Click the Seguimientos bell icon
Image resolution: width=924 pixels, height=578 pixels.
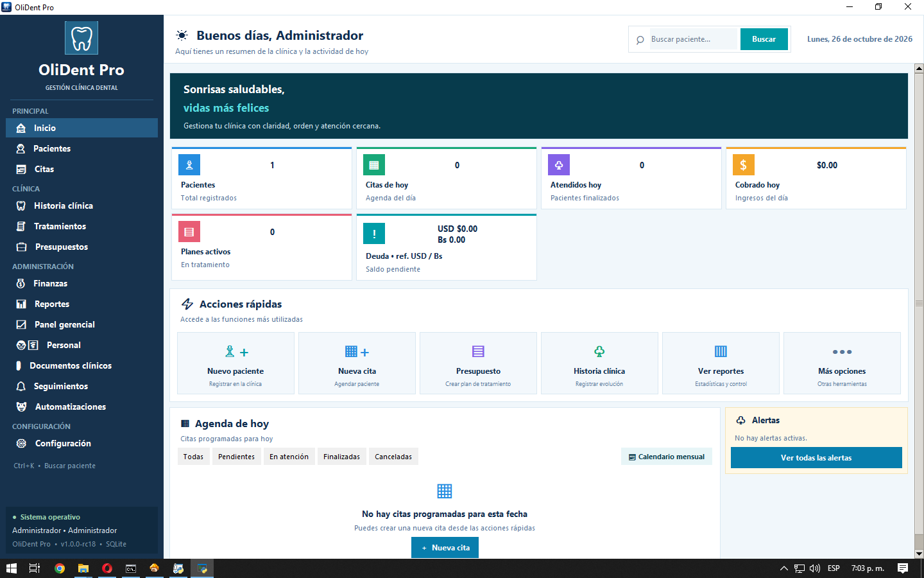[x=21, y=386]
